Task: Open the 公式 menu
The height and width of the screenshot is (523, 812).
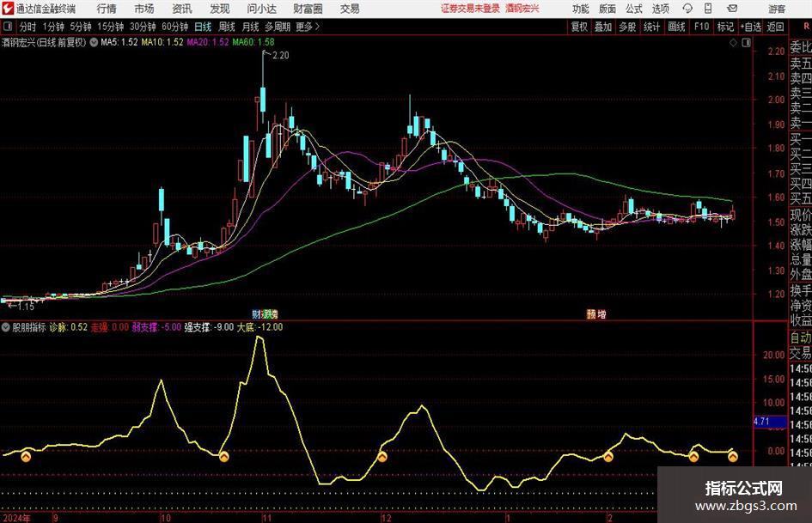Action: coord(633,9)
